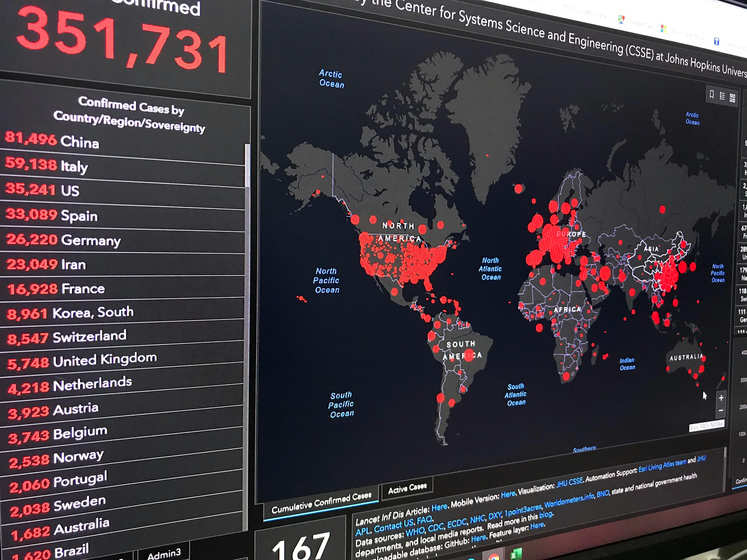Select the '23,049 Iran' row

click(122, 264)
